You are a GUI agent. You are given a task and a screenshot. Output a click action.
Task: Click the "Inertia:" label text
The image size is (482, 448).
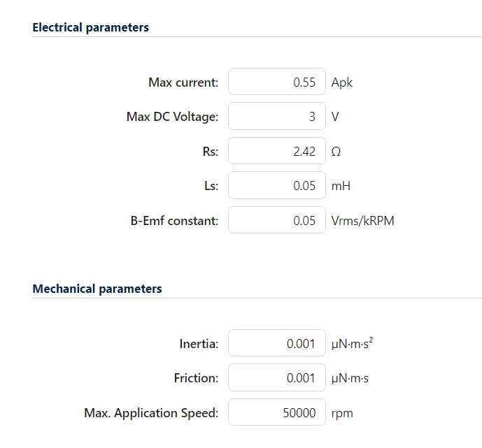[x=199, y=344]
